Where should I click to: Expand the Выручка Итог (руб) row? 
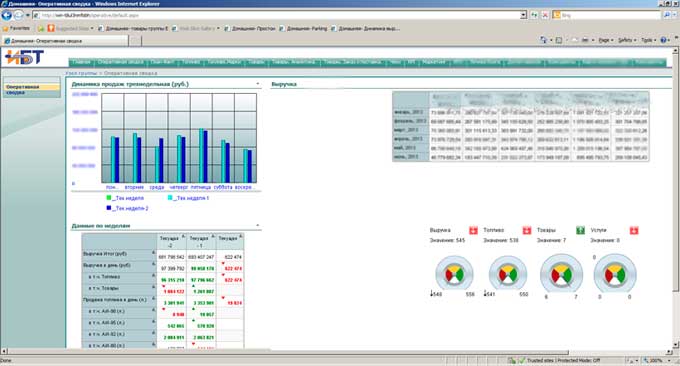(154, 252)
